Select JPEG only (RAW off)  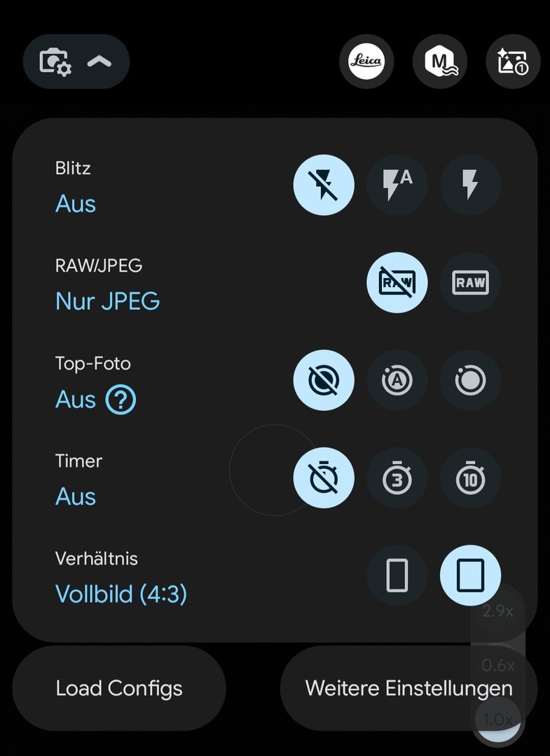[397, 283]
